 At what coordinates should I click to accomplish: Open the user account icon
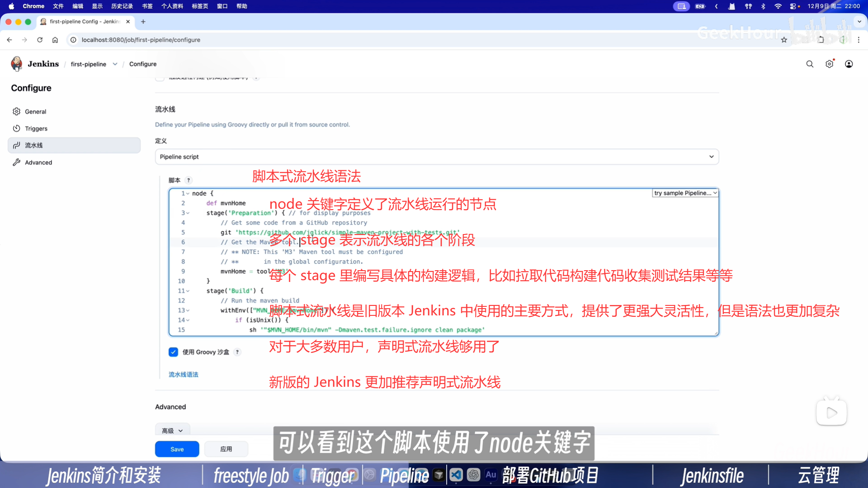click(849, 64)
